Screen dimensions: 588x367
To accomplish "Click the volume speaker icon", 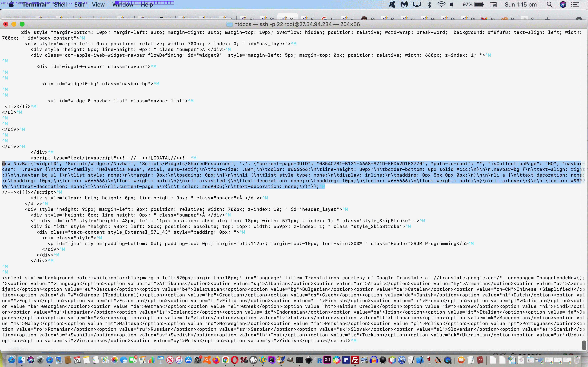I will (452, 5).
